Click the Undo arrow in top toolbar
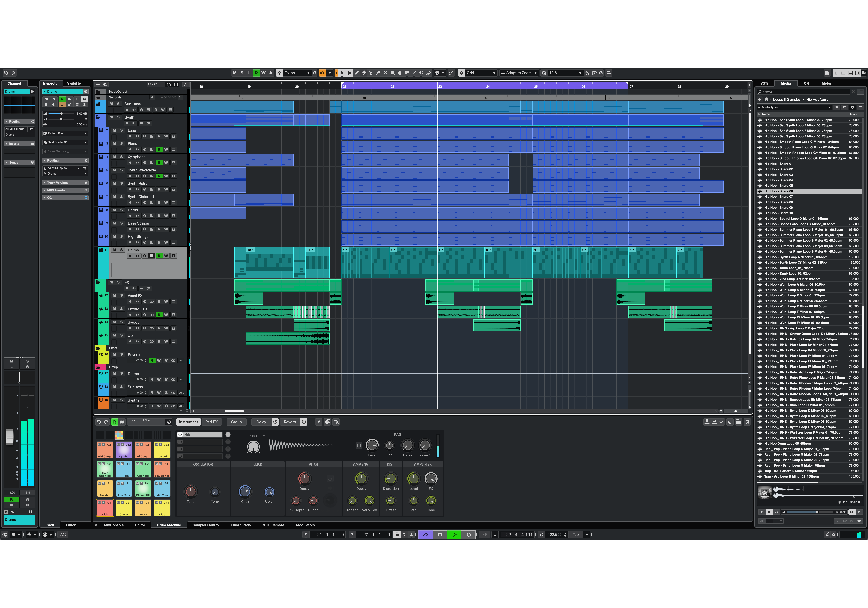 pos(6,73)
